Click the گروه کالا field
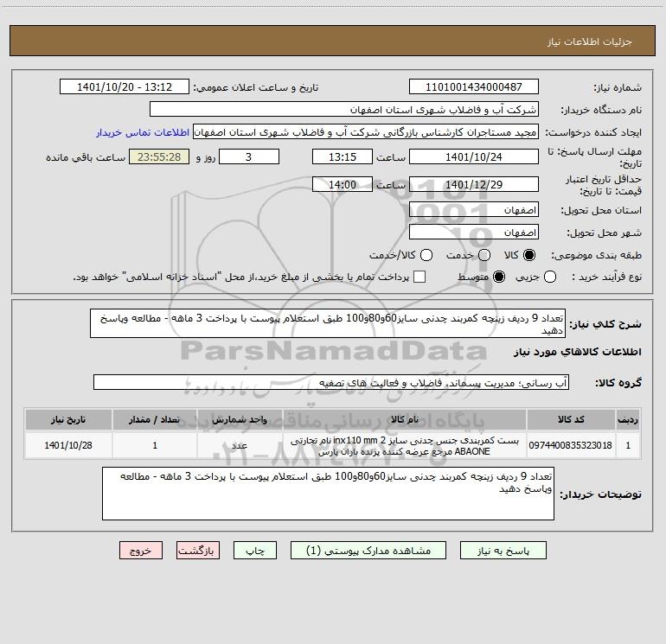 (x=331, y=382)
